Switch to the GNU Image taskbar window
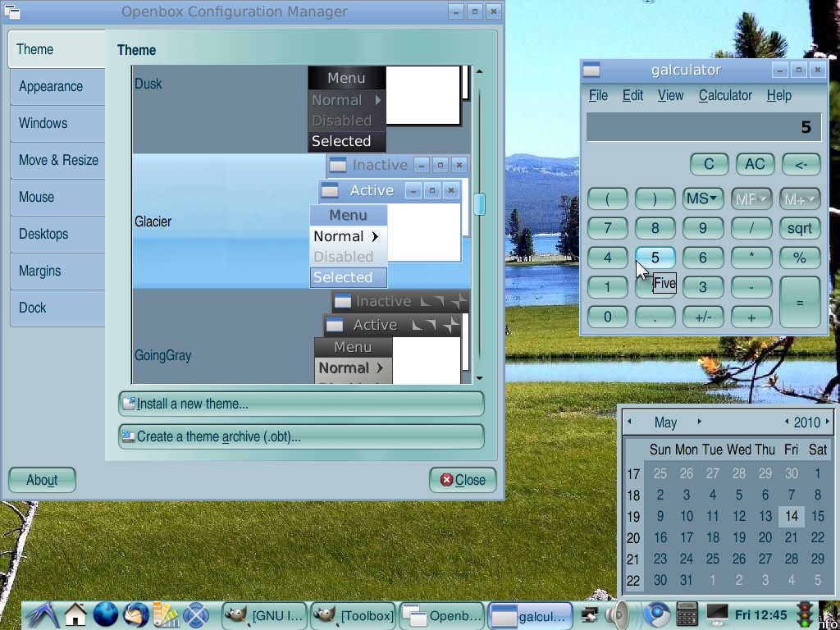The width and height of the screenshot is (840, 630). [x=265, y=615]
